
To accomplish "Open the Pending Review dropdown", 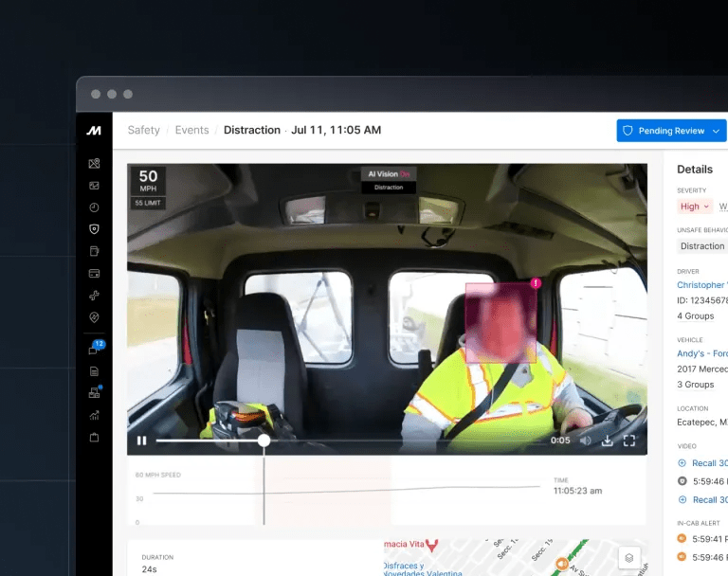I will coord(671,131).
